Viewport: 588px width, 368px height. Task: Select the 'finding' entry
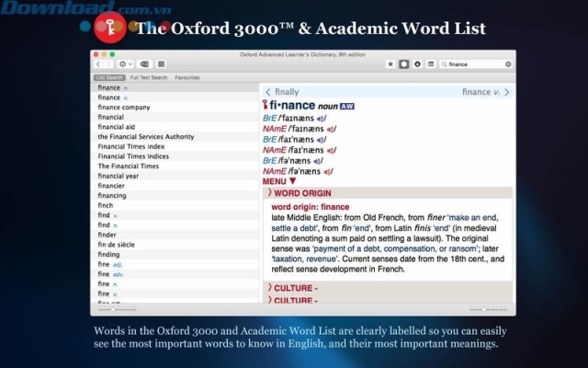tap(175, 254)
